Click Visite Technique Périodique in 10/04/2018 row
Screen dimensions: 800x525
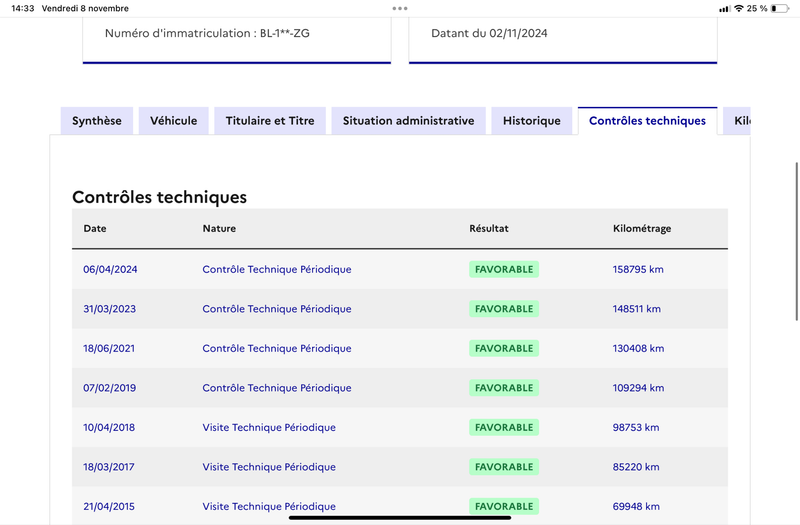pyautogui.click(x=269, y=428)
